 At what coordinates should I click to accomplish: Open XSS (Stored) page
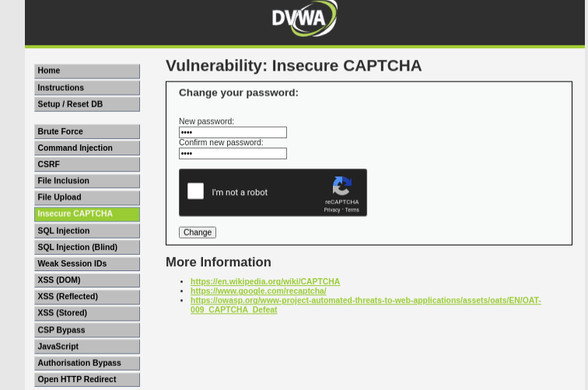87,313
